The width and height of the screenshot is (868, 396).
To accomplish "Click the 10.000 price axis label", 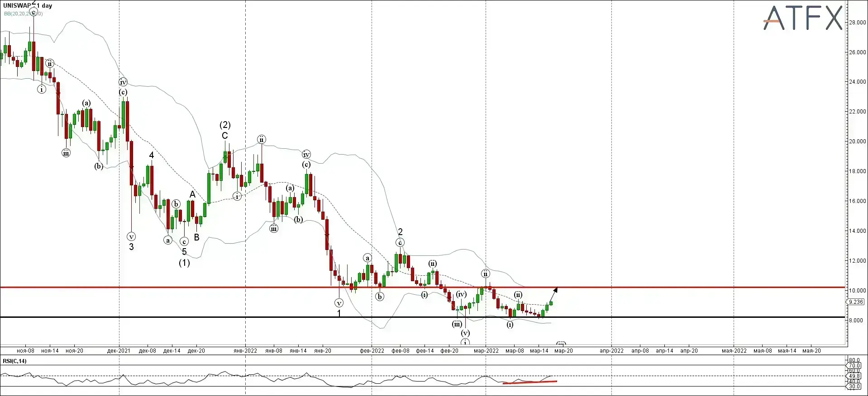I will 857,291.
